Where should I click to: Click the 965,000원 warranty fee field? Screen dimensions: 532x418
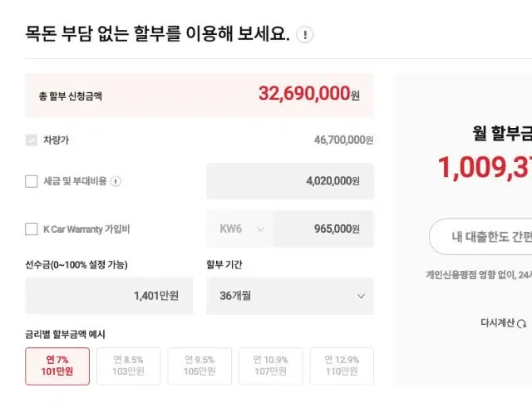coord(323,229)
